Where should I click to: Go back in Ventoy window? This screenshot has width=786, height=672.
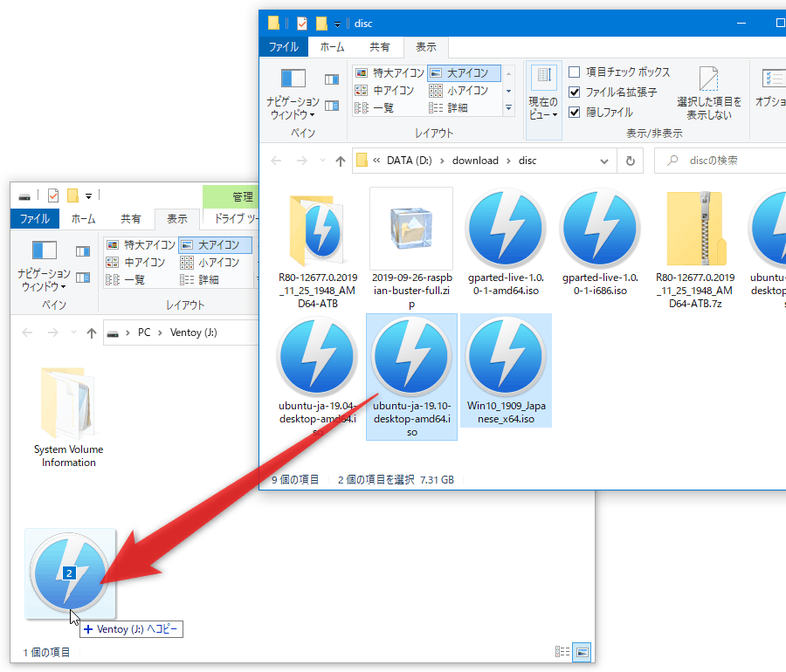(28, 333)
